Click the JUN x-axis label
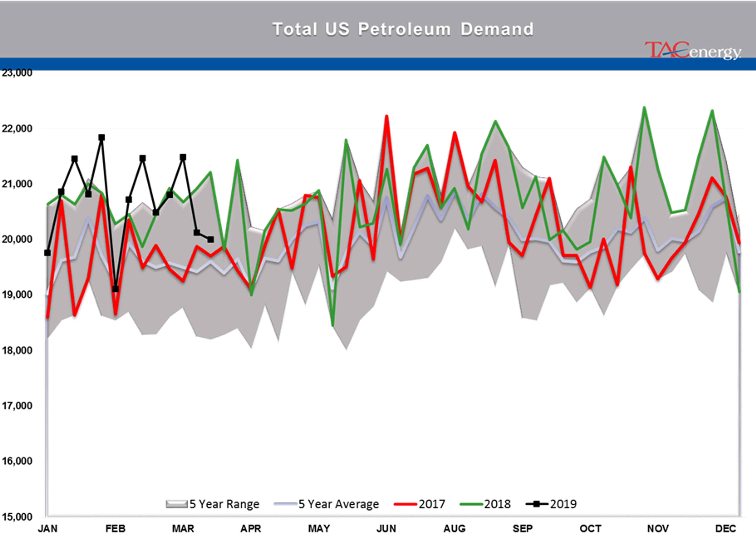The height and width of the screenshot is (548, 756). pos(386,529)
